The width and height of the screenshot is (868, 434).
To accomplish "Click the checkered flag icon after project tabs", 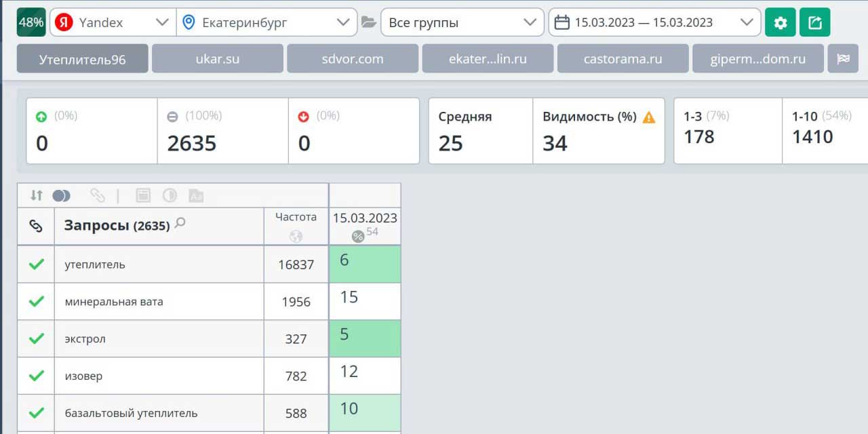I will click(x=843, y=59).
